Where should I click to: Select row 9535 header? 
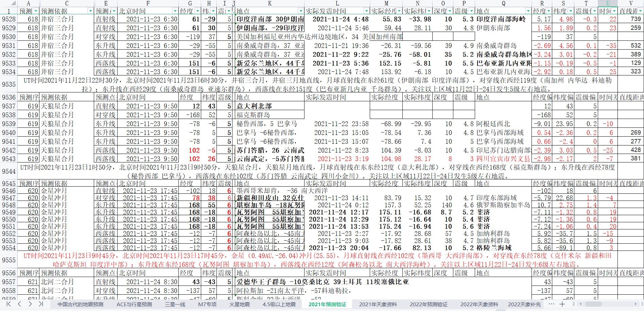pyautogui.click(x=8, y=84)
